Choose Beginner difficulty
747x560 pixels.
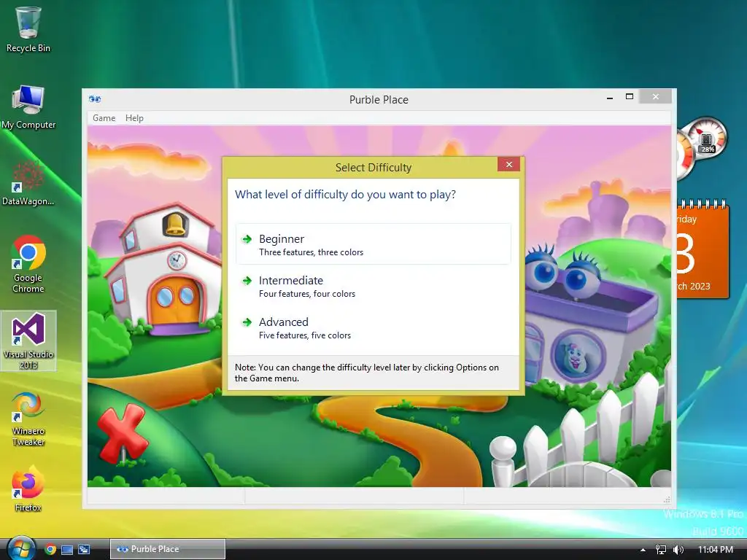[x=373, y=244]
